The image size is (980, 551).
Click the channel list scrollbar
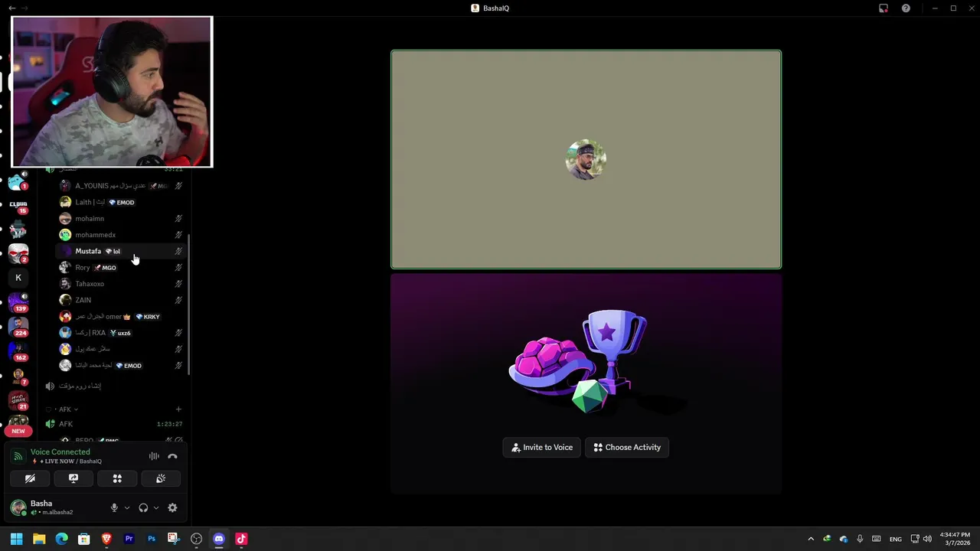(189, 305)
